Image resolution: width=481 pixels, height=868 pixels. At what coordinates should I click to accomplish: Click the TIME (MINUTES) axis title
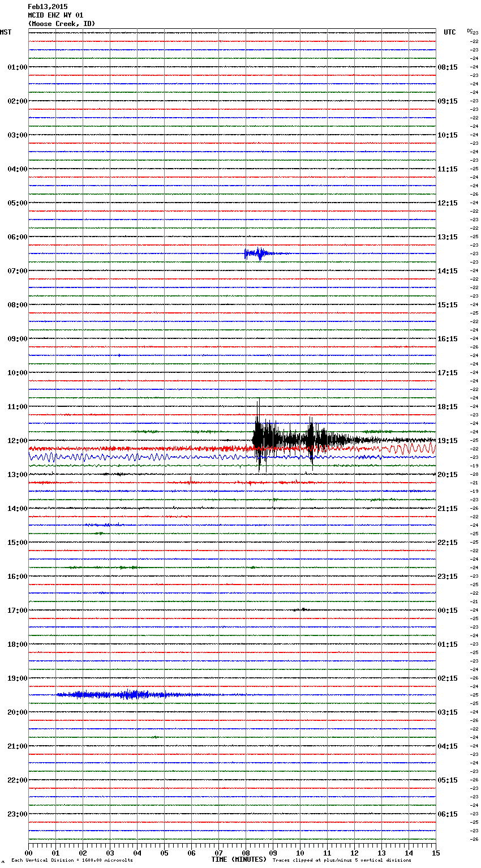pos(239,860)
